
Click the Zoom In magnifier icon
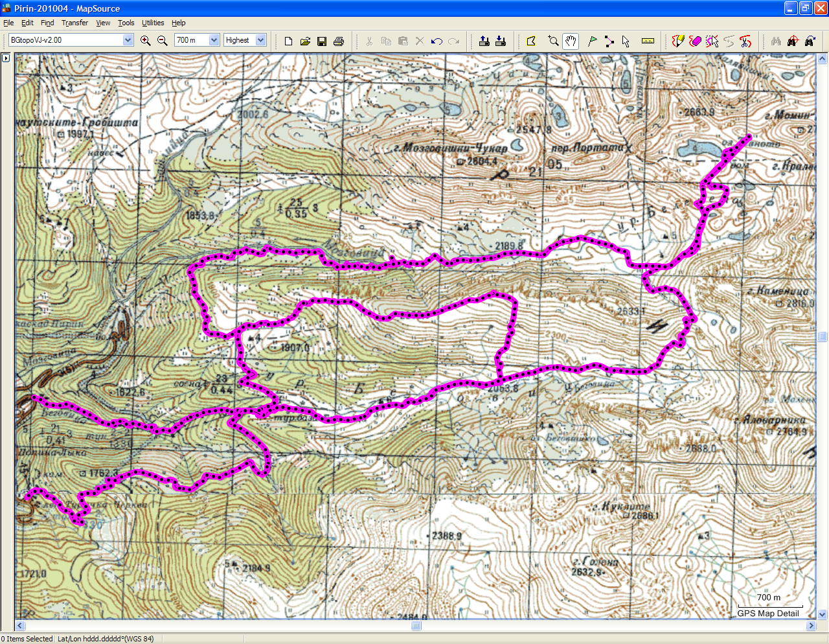[x=146, y=40]
